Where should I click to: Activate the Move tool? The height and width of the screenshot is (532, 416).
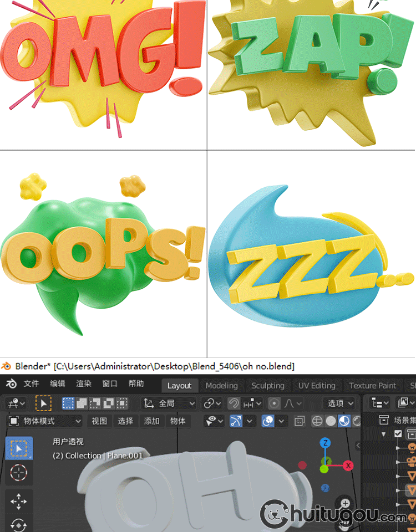[x=19, y=502]
